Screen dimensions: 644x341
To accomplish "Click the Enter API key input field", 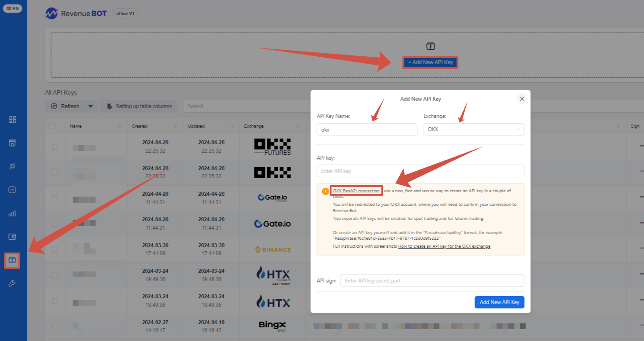I will tap(420, 171).
